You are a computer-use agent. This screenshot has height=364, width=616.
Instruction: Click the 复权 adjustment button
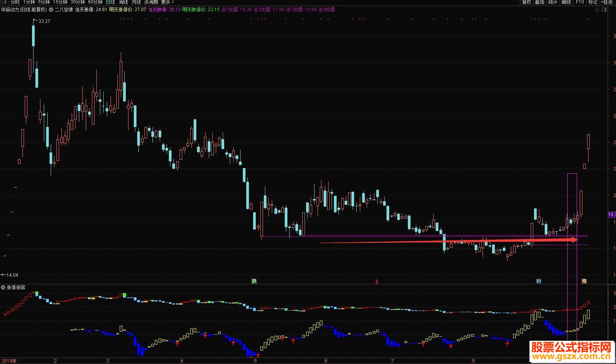526,2
